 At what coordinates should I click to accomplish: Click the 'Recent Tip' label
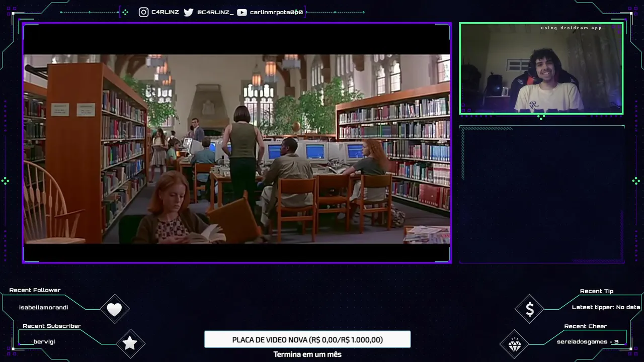[x=597, y=291]
